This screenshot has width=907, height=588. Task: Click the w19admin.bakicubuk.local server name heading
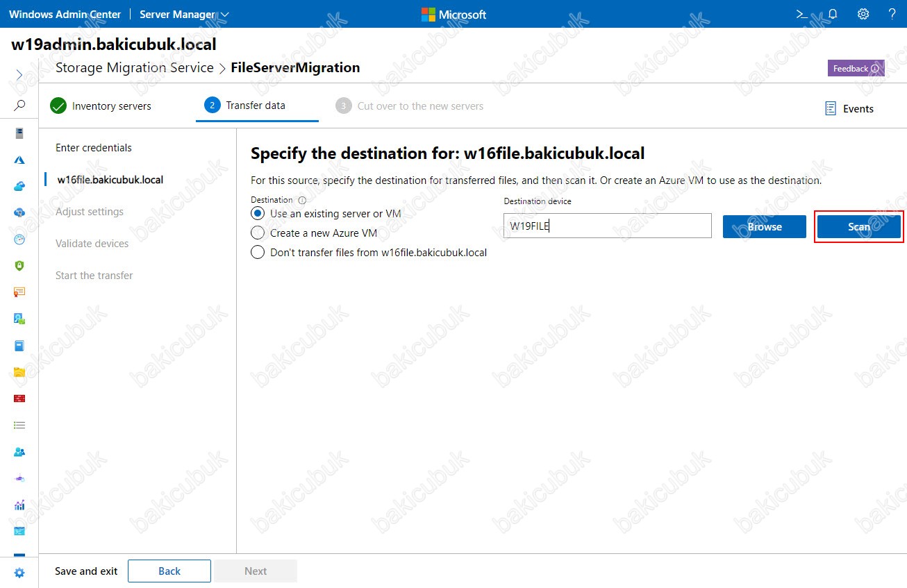tap(114, 44)
